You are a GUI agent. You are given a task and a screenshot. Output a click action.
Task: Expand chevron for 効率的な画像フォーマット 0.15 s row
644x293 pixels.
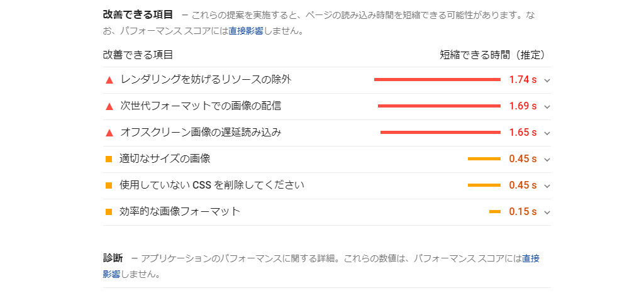tap(547, 213)
